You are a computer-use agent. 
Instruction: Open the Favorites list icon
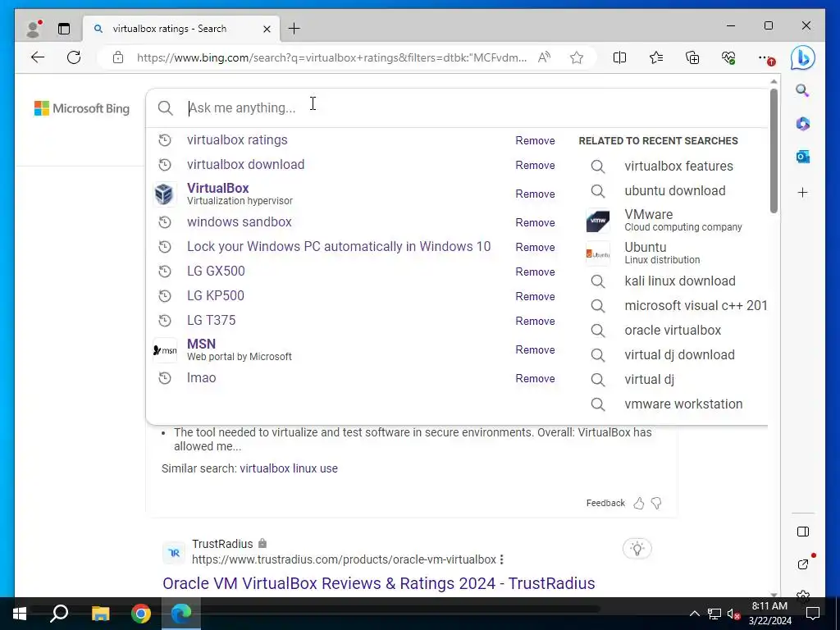pyautogui.click(x=655, y=57)
